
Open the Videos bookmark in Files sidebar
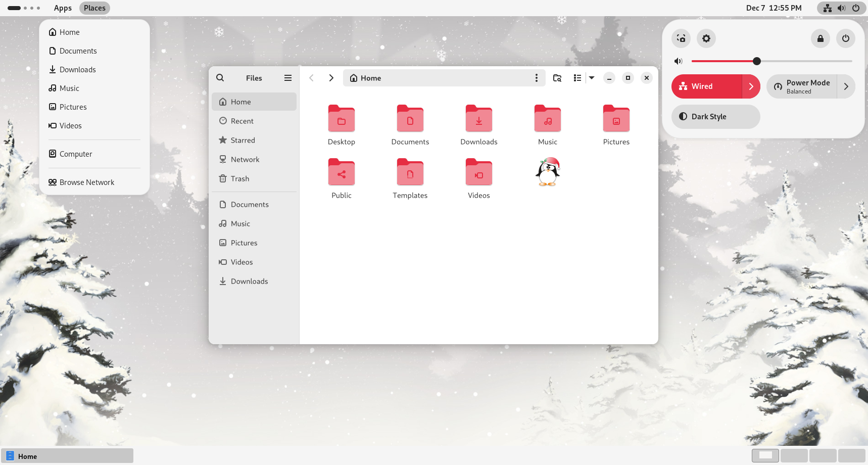point(254,262)
